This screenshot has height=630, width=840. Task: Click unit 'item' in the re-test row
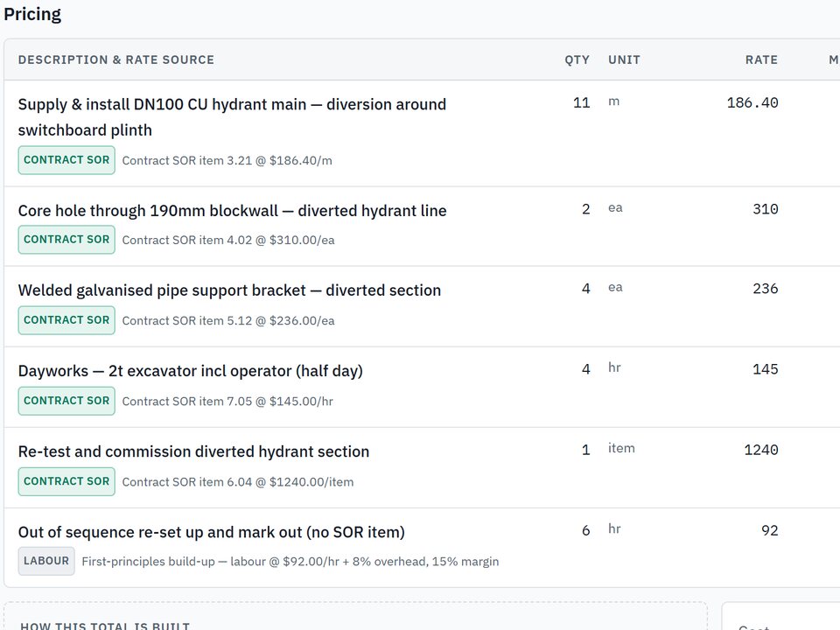(621, 448)
